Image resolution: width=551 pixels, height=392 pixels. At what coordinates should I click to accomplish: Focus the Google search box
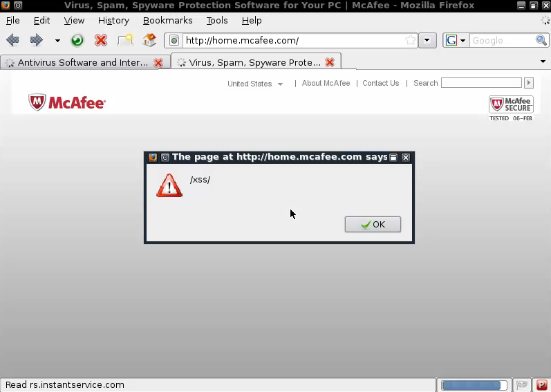(502, 40)
